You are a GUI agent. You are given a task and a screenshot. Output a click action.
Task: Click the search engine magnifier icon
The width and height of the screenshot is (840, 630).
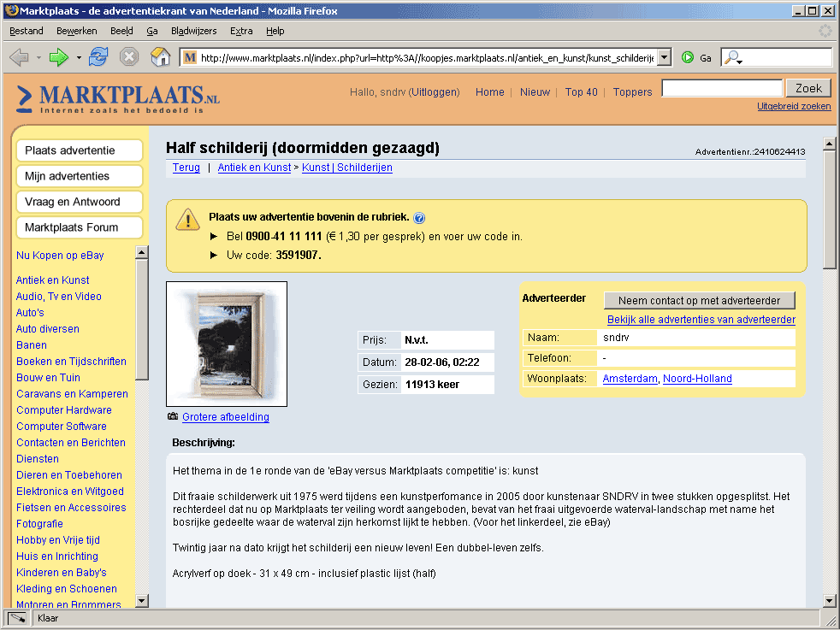pos(733,57)
